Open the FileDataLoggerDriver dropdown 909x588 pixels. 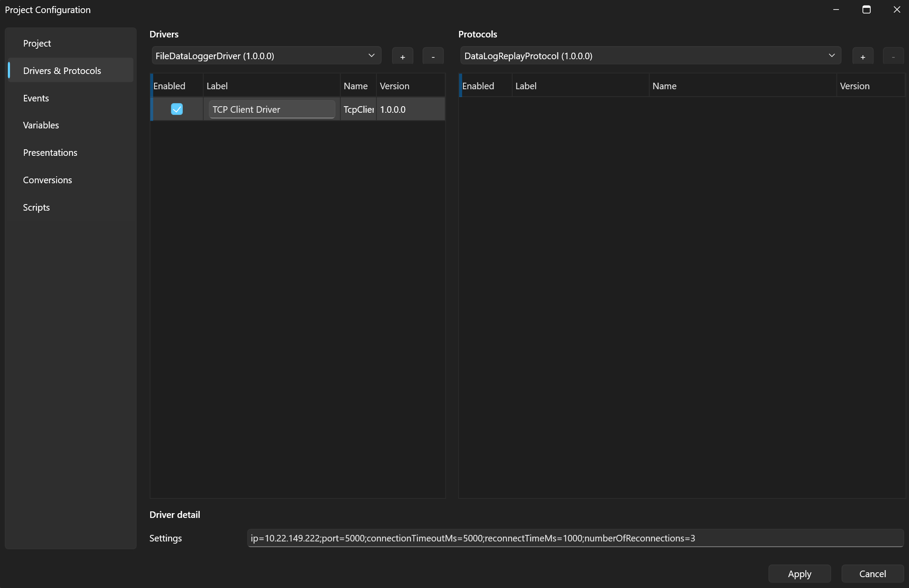(266, 56)
